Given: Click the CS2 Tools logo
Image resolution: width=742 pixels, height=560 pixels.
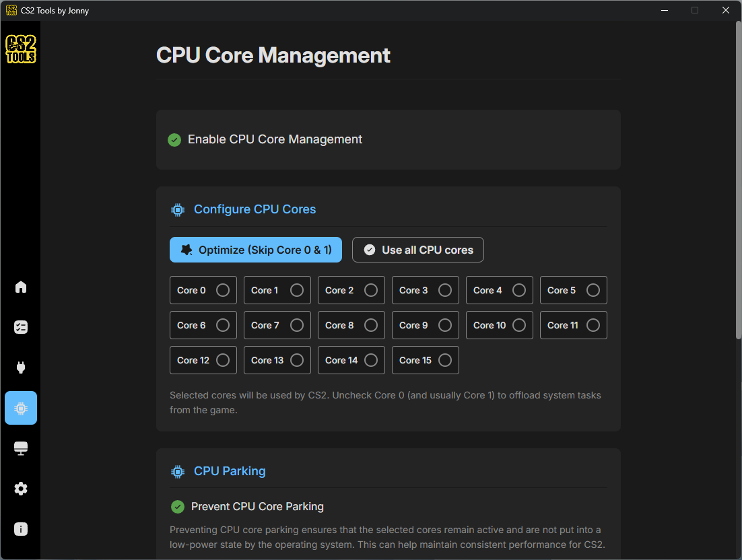Looking at the screenshot, I should (20, 48).
